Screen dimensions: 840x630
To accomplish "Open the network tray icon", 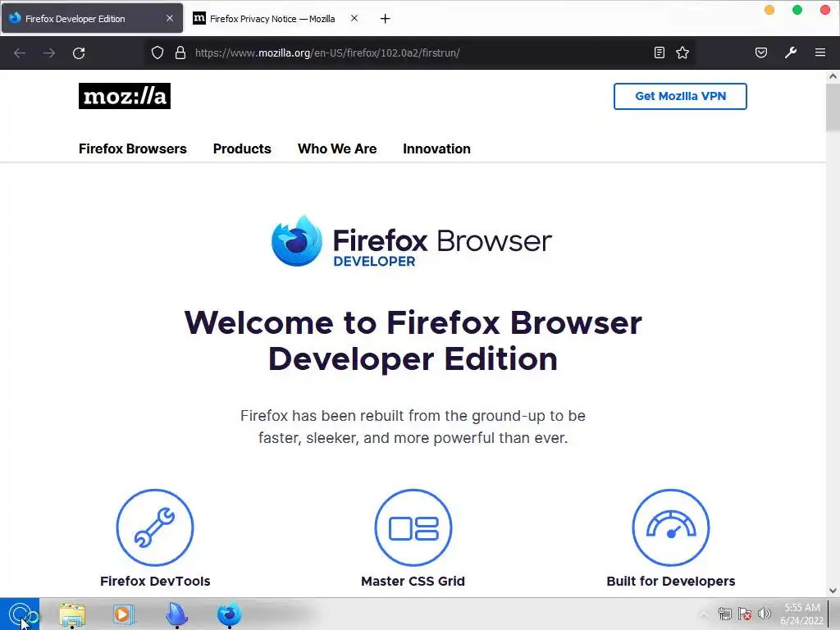I will tap(725, 614).
